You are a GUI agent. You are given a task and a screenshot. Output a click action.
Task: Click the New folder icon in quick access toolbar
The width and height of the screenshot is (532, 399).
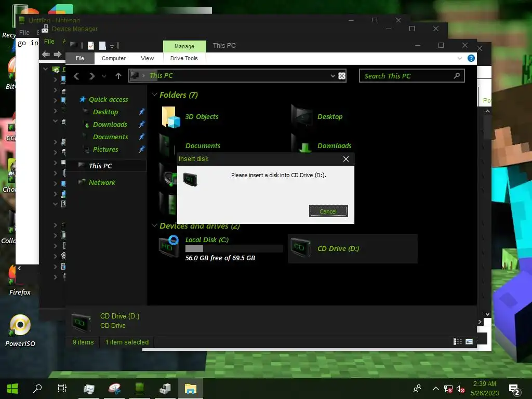pyautogui.click(x=102, y=46)
